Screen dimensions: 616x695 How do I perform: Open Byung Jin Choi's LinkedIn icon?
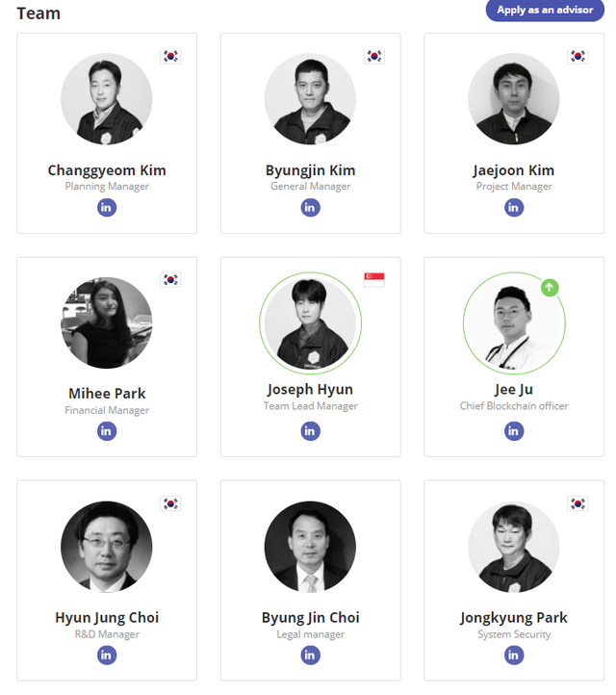(310, 655)
